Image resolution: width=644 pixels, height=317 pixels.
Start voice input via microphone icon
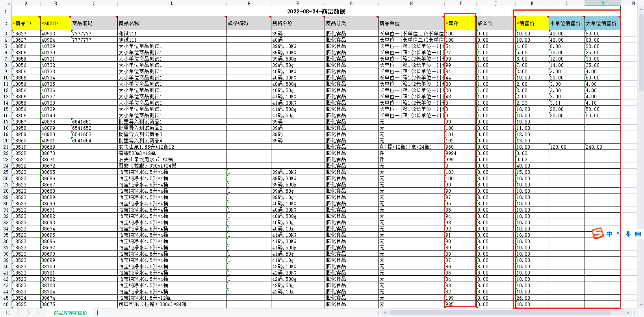point(628,234)
